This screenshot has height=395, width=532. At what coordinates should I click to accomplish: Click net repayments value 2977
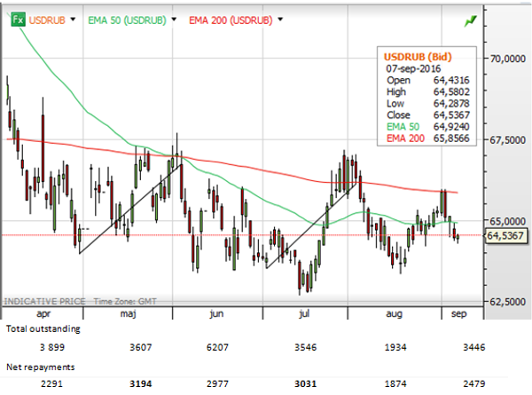217,383
